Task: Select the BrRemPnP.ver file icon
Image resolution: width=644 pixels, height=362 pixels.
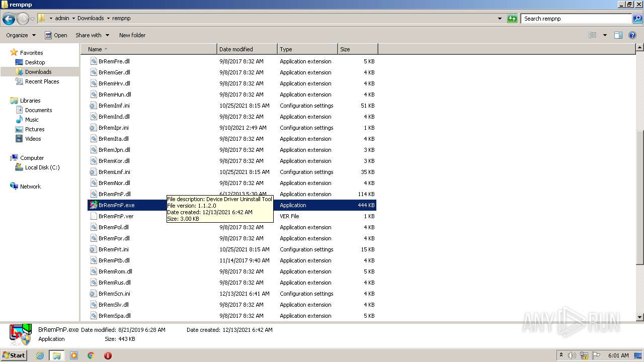Action: [93, 216]
